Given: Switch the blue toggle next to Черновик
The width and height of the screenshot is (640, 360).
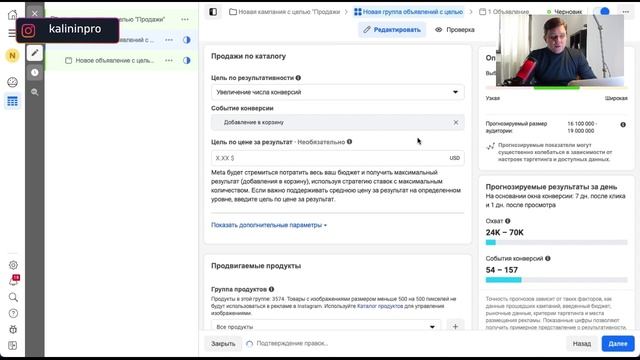Looking at the screenshot, I should click(x=602, y=11).
